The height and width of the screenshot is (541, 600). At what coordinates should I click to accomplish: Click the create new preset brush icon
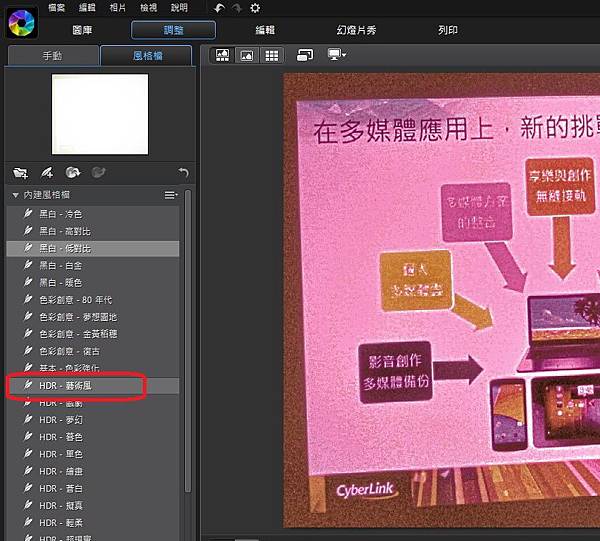(x=47, y=173)
